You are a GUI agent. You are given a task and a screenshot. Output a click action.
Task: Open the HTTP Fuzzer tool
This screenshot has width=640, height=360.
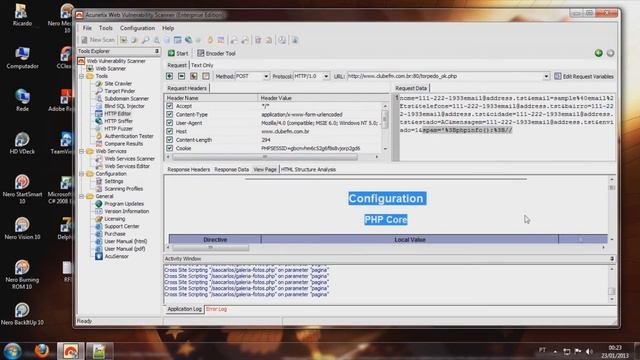click(x=118, y=129)
